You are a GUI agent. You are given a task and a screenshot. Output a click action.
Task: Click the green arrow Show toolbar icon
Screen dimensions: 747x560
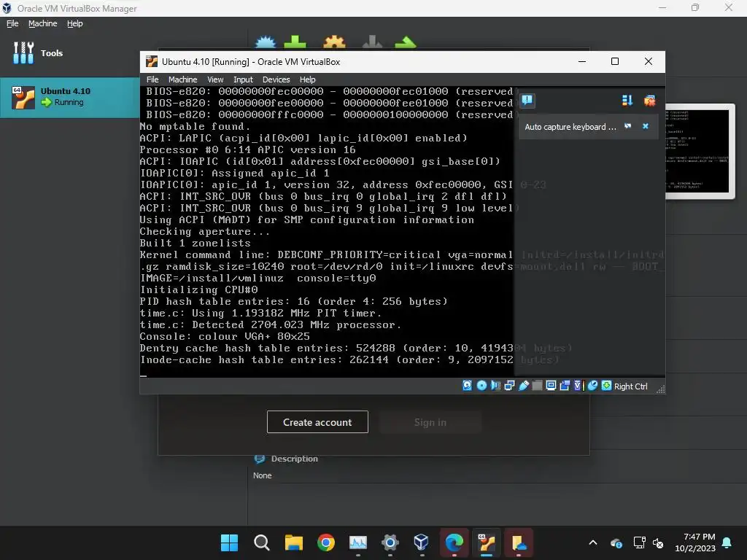point(406,42)
